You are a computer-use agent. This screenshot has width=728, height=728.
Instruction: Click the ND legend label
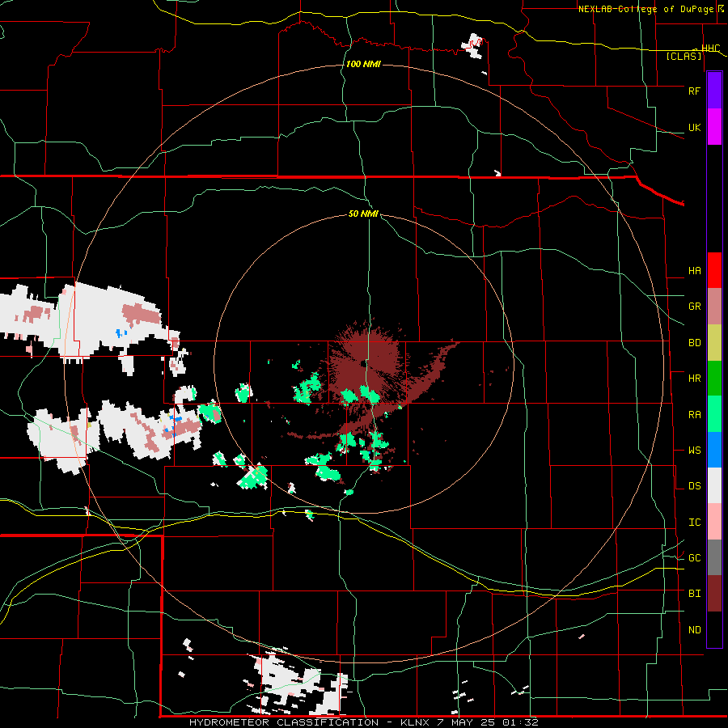[x=694, y=630]
